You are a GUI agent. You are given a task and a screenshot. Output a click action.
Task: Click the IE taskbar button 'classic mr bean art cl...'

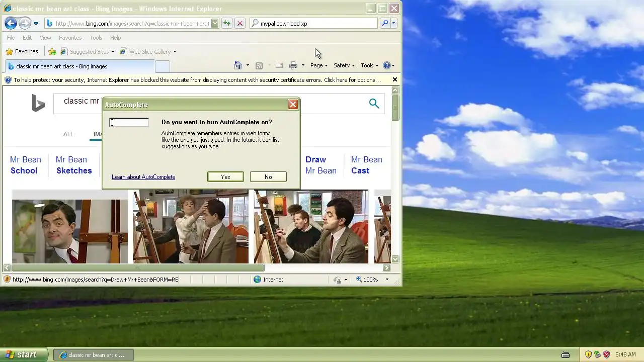tap(94, 355)
